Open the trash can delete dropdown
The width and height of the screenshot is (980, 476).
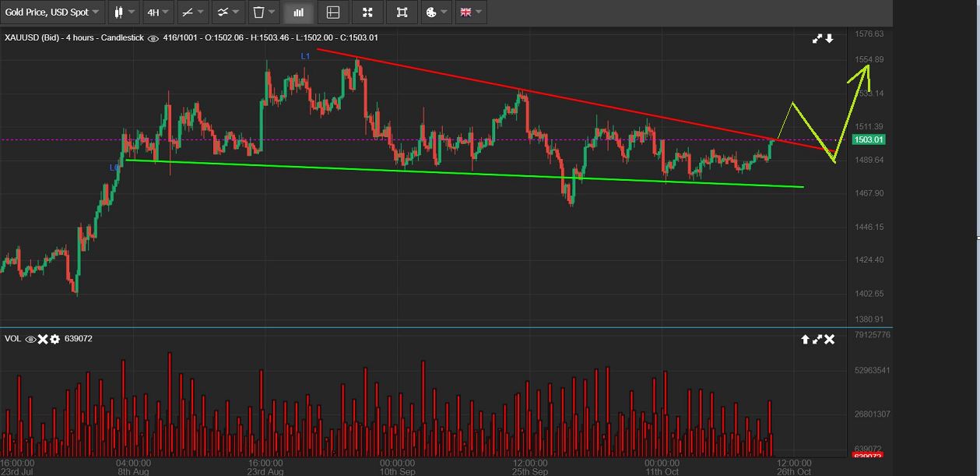(265, 12)
